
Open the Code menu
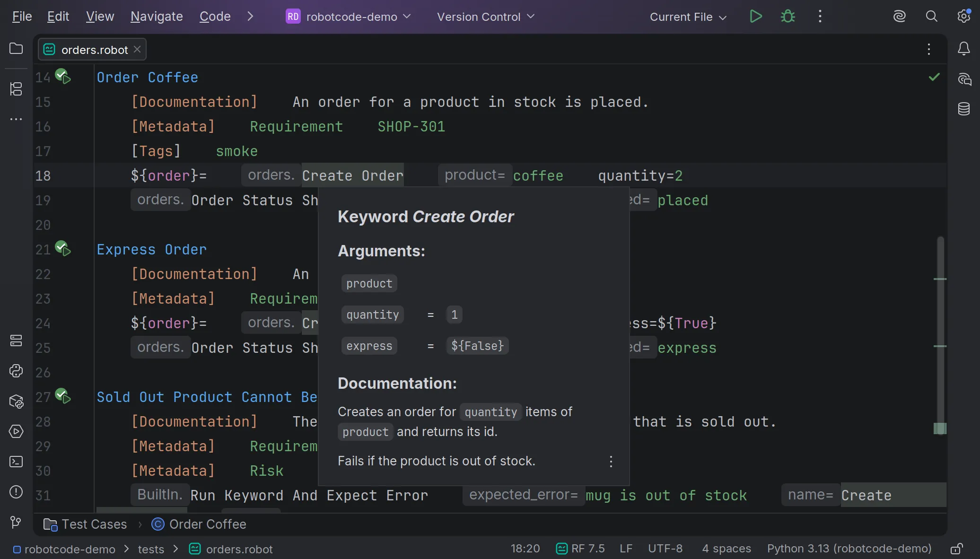click(215, 17)
